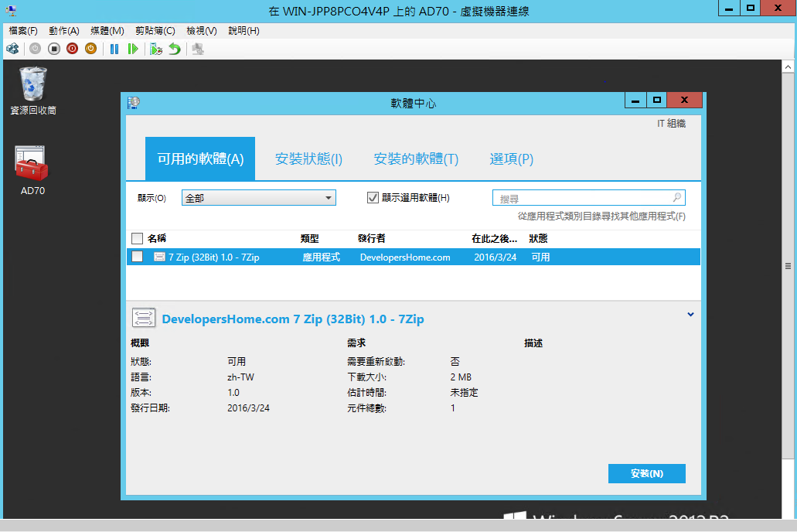Click the large application icon in details pane
This screenshot has height=532, width=797.
tap(143, 317)
